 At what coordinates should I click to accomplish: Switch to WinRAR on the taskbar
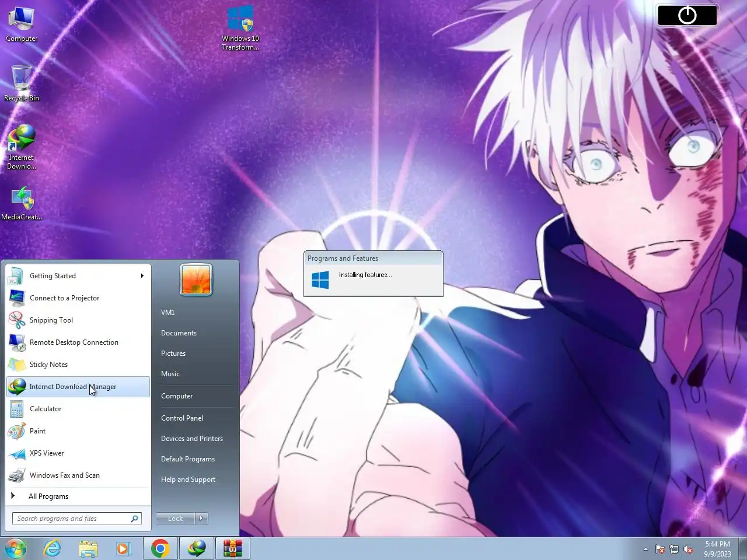tap(233, 548)
